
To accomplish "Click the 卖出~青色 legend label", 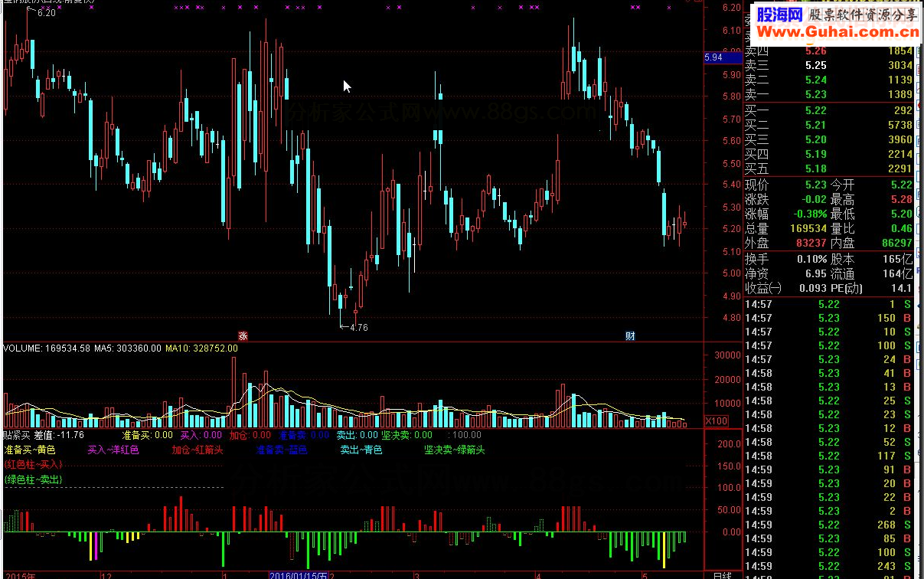I will point(361,450).
